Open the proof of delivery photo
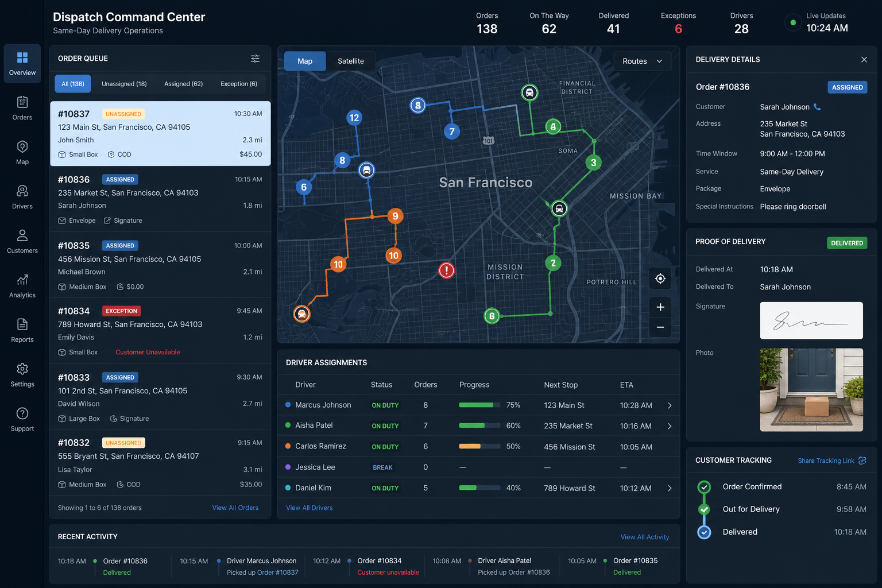This screenshot has width=882, height=588. [x=811, y=390]
